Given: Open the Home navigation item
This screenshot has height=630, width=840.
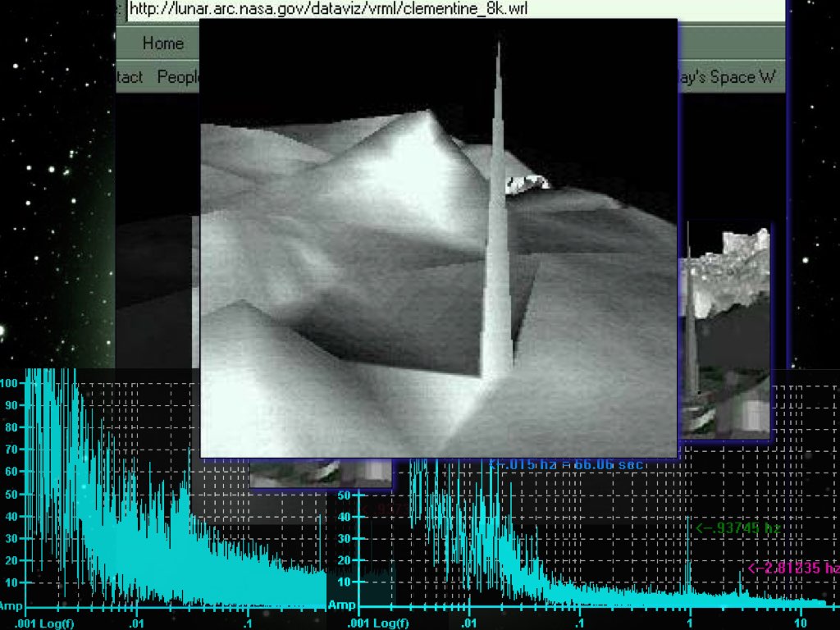Looking at the screenshot, I should pos(163,43).
